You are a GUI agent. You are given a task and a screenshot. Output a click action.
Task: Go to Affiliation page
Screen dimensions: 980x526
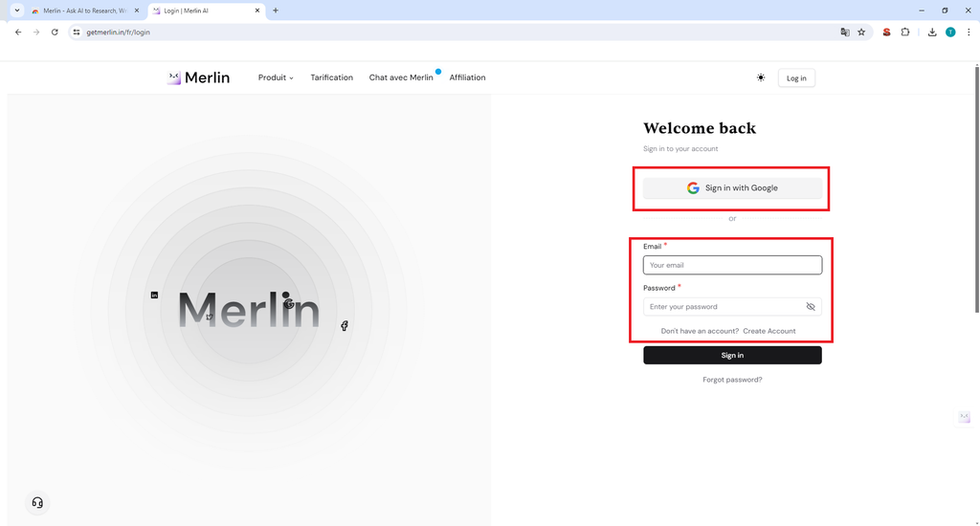pos(467,77)
